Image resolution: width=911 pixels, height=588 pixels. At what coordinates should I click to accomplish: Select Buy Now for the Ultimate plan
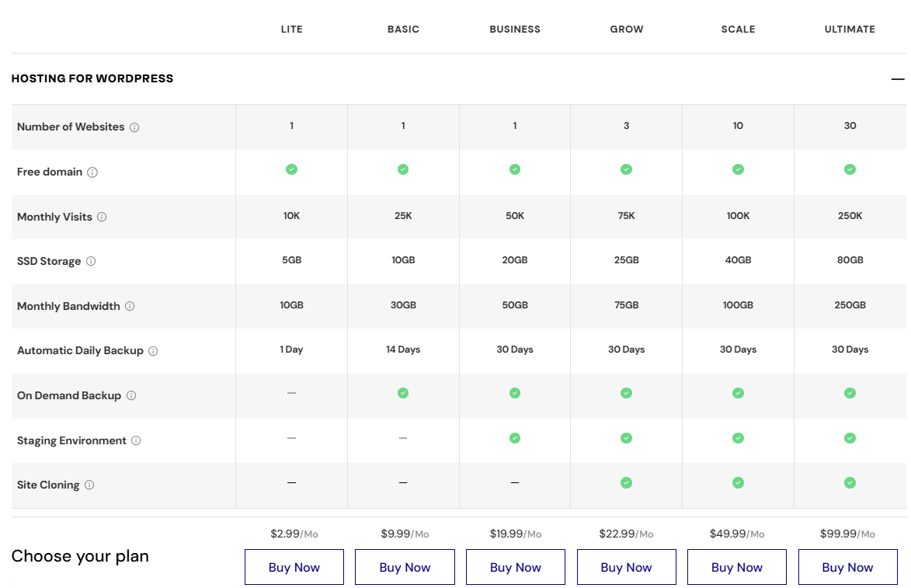tap(847, 567)
